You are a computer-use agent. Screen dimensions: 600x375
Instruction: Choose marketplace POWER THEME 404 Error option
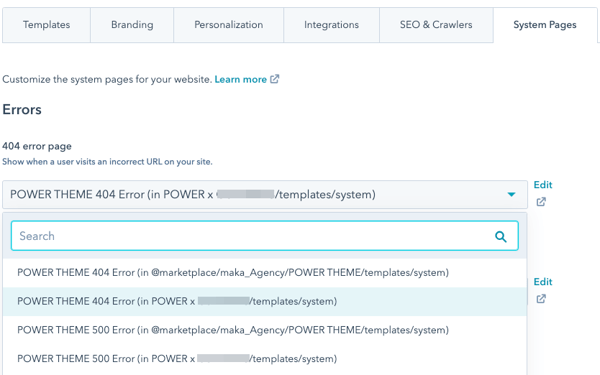click(265, 272)
